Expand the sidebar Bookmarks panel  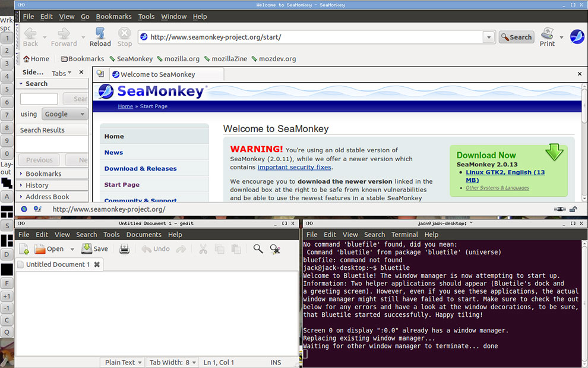point(21,174)
